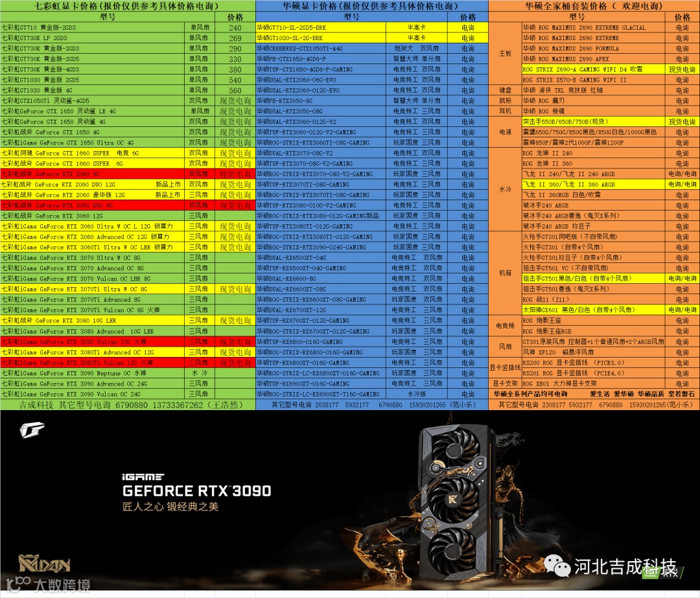Image resolution: width=700 pixels, height=598 pixels.
Task: Select the cell ROG 龙神 II 360
Action: click(x=593, y=164)
